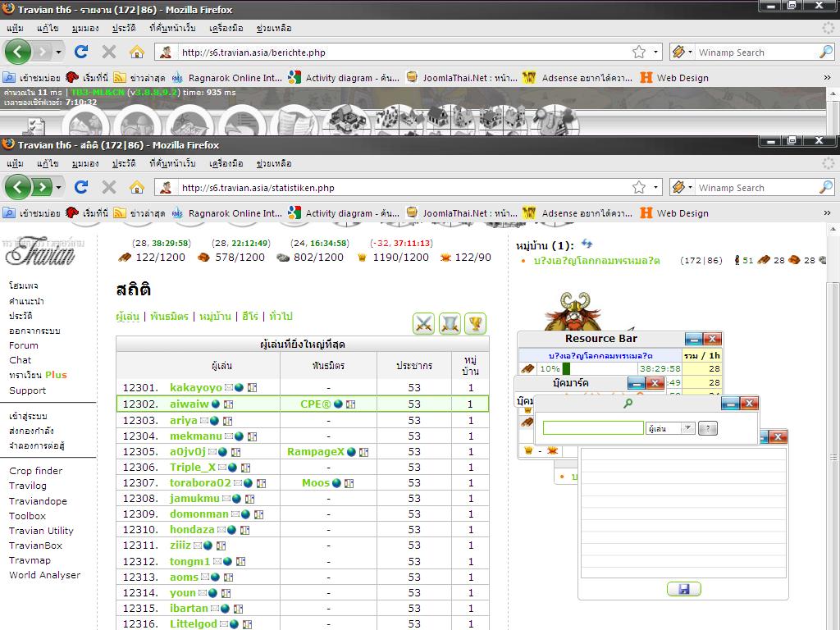Click the globe icon next to the Moos alliance

tap(336, 483)
